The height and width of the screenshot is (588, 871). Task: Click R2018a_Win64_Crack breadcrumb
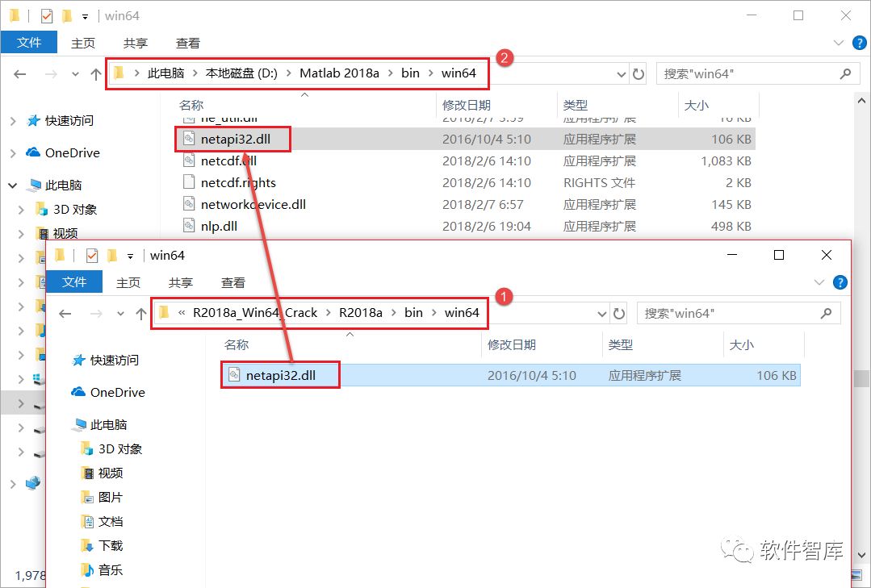[x=255, y=313]
